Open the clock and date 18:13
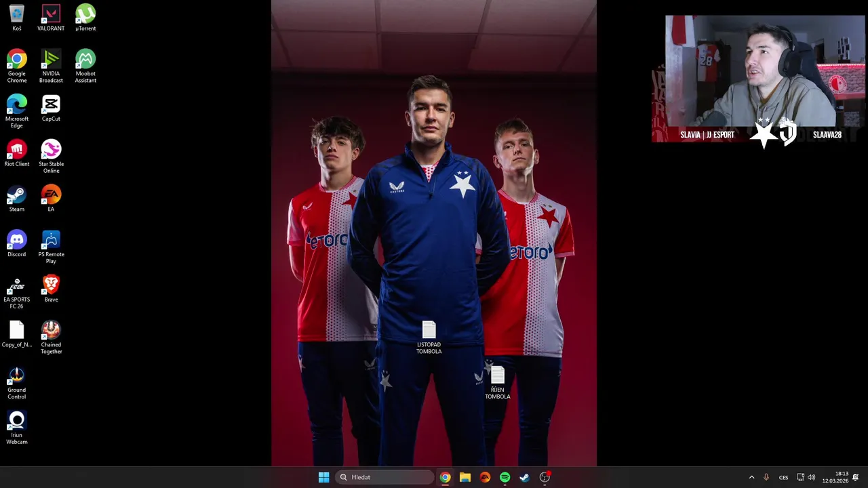This screenshot has height=488, width=868. [x=835, y=477]
